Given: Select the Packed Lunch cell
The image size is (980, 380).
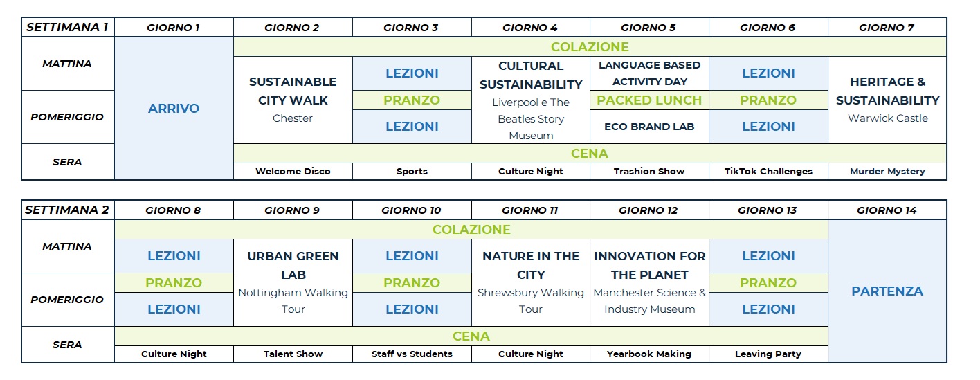Looking at the screenshot, I should tap(649, 100).
